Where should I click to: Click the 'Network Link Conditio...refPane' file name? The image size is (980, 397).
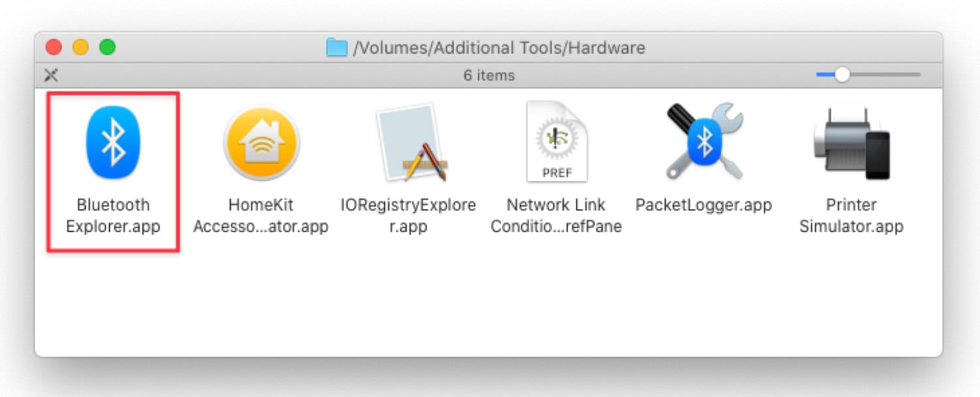point(556,215)
